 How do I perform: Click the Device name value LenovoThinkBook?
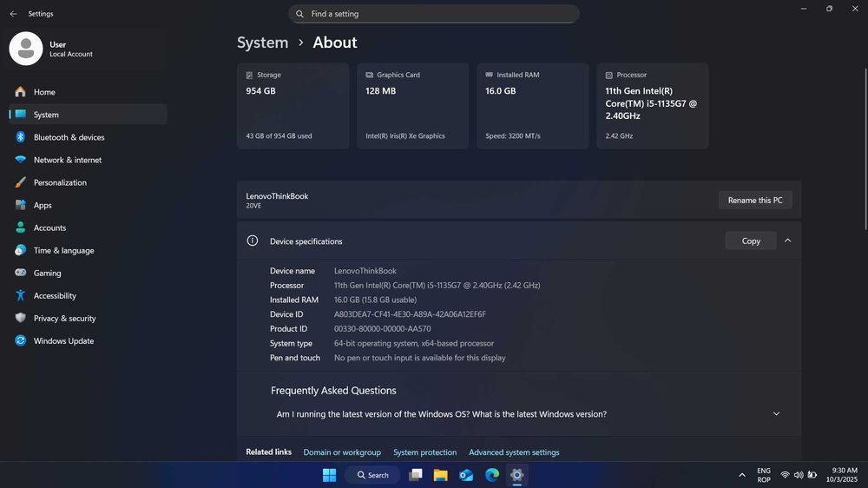click(365, 271)
